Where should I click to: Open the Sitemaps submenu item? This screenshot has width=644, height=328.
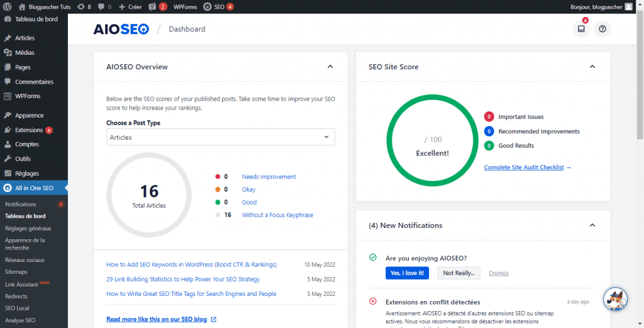tap(16, 272)
